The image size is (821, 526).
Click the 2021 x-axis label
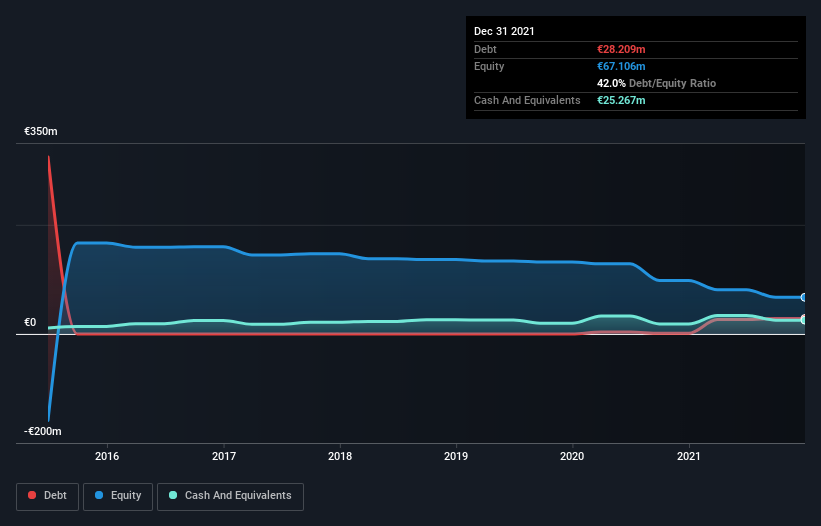(689, 456)
